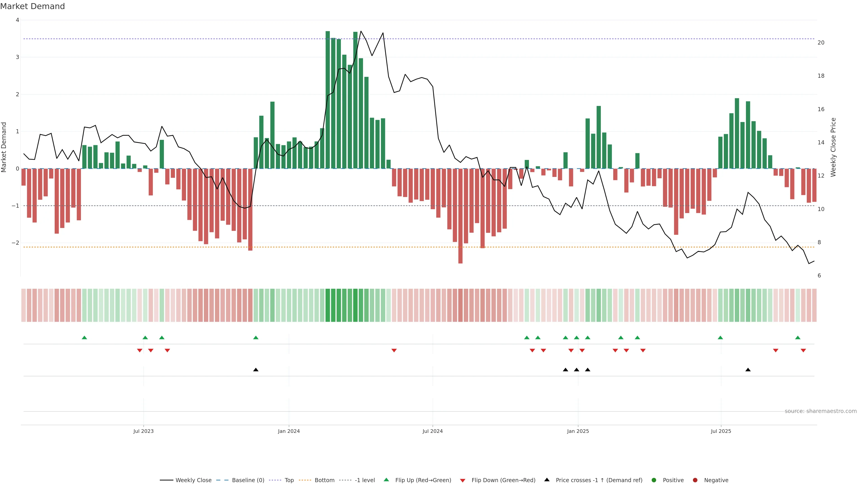The width and height of the screenshot is (868, 488).
Task: Hide the Top dotted line legend item
Action: (x=289, y=480)
